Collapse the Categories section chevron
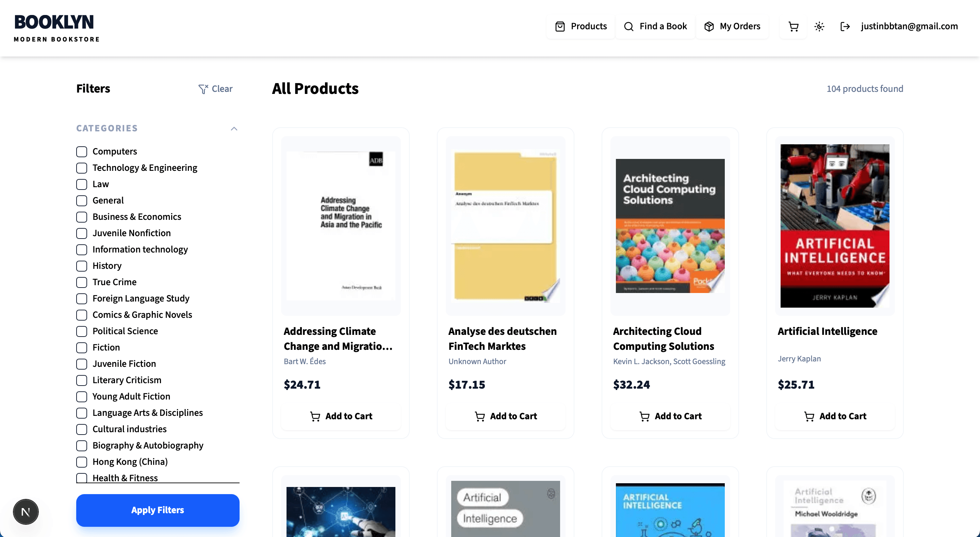Viewport: 980px width, 537px height. 234,129
